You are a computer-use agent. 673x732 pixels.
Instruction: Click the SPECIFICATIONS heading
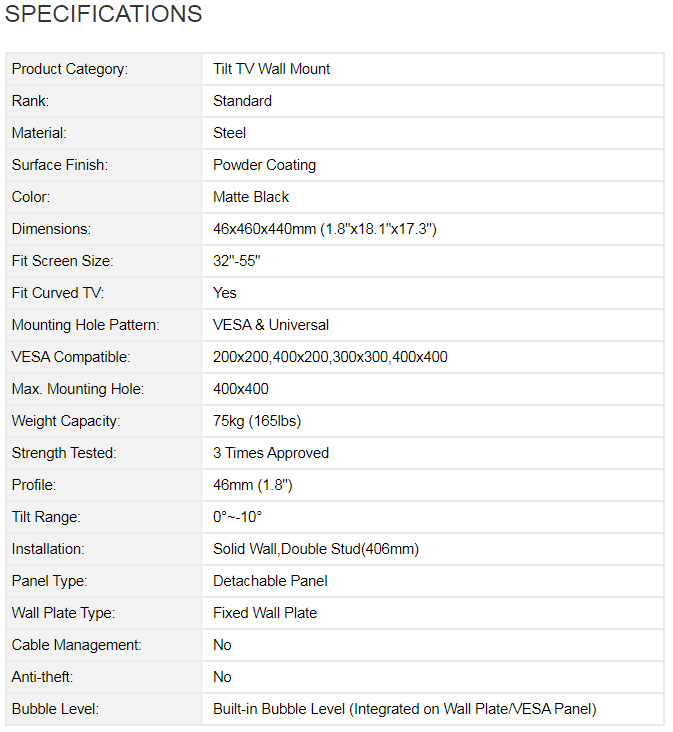pyautogui.click(x=104, y=14)
